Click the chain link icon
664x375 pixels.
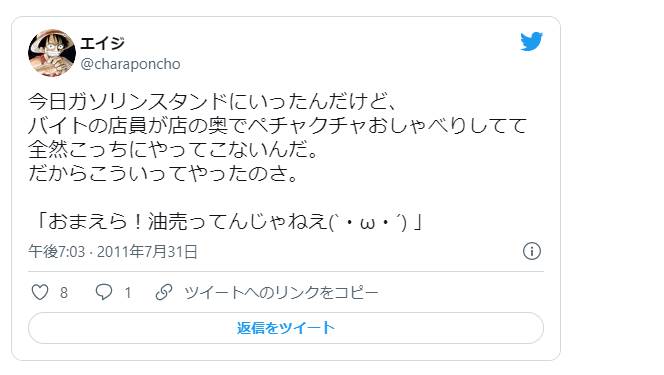click(164, 292)
